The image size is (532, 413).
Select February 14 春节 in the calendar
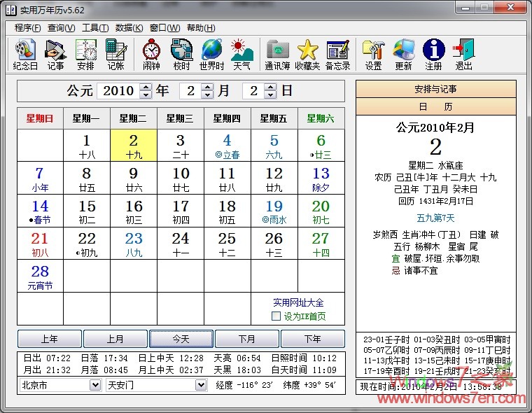pos(40,211)
